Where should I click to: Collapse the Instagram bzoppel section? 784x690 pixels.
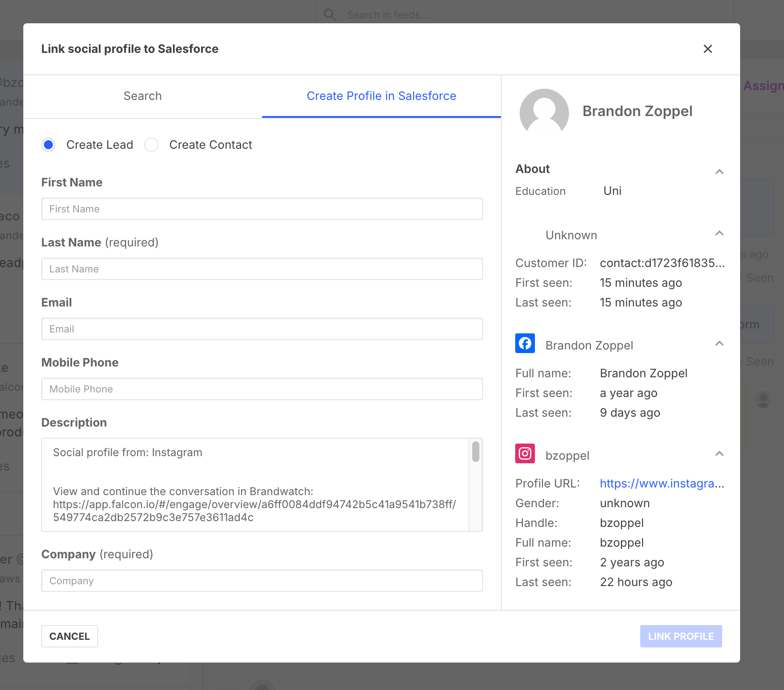(719, 453)
